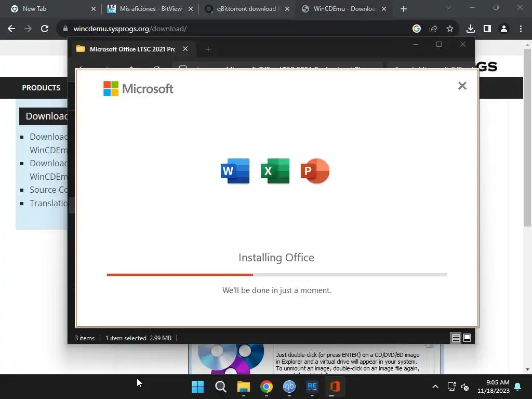
Task: Close the qBittorrent download tab
Action: 287,9
